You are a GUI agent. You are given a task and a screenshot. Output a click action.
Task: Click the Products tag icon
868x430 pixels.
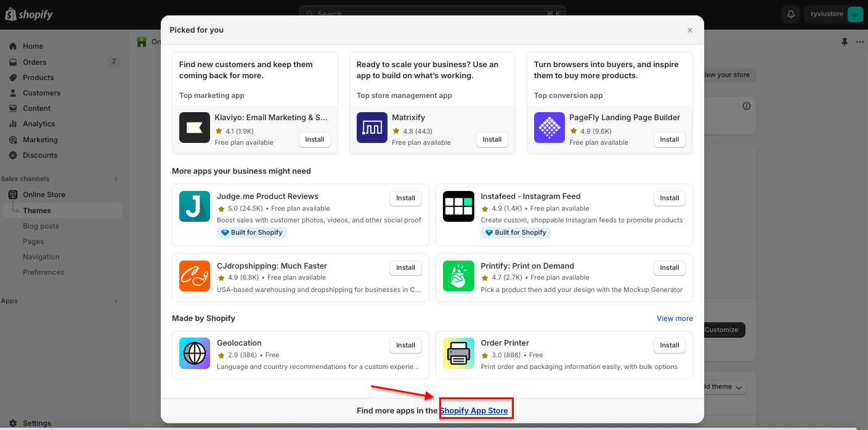(13, 78)
